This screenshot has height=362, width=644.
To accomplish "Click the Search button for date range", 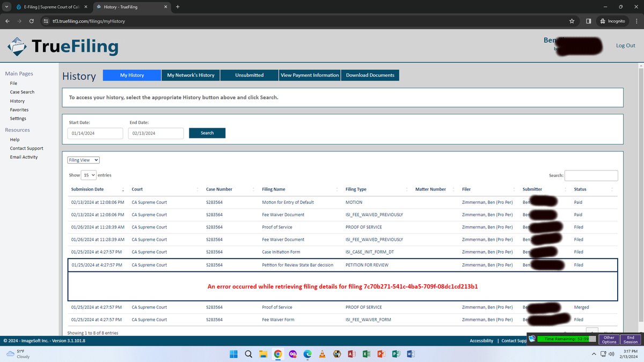I will 207,133.
